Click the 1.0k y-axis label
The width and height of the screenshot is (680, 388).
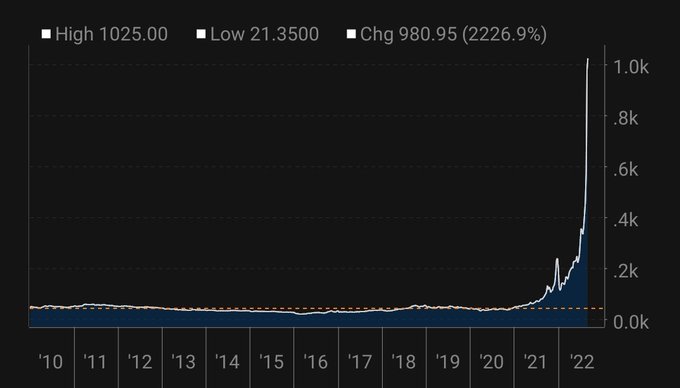(x=631, y=67)
